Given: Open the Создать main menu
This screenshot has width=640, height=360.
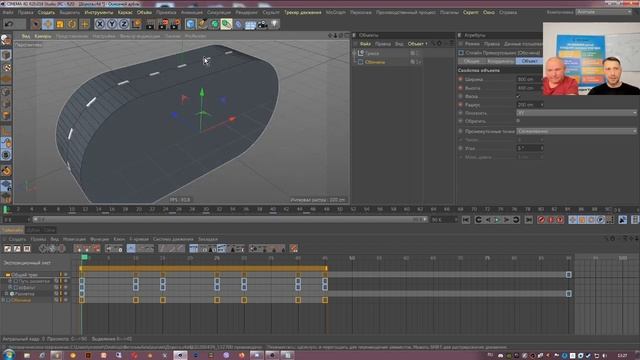Looking at the screenshot, I should pyautogui.click(x=46, y=13).
